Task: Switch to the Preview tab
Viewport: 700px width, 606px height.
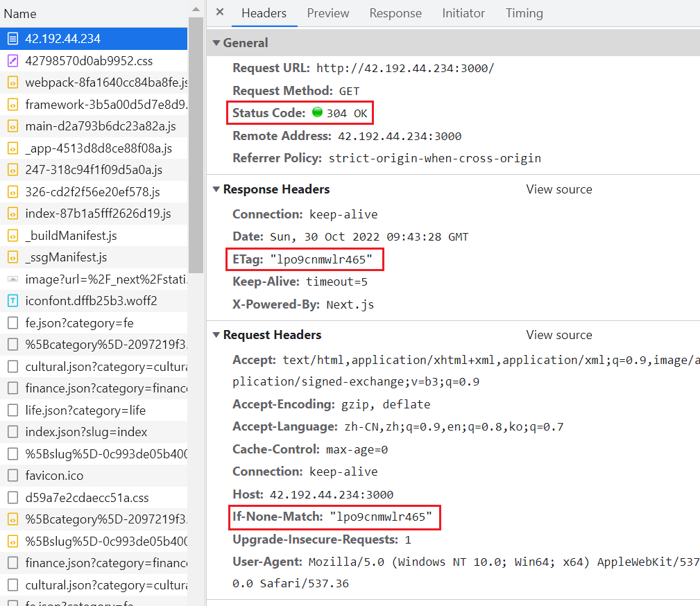Action: (x=328, y=13)
